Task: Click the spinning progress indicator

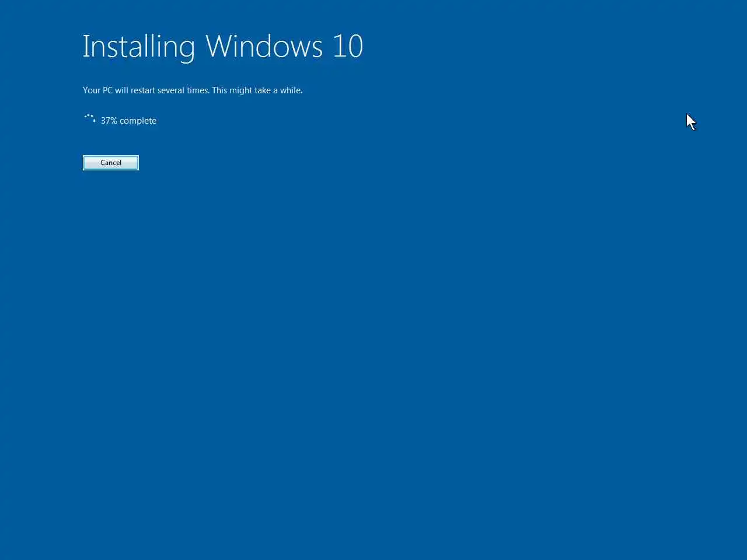Action: (x=89, y=119)
